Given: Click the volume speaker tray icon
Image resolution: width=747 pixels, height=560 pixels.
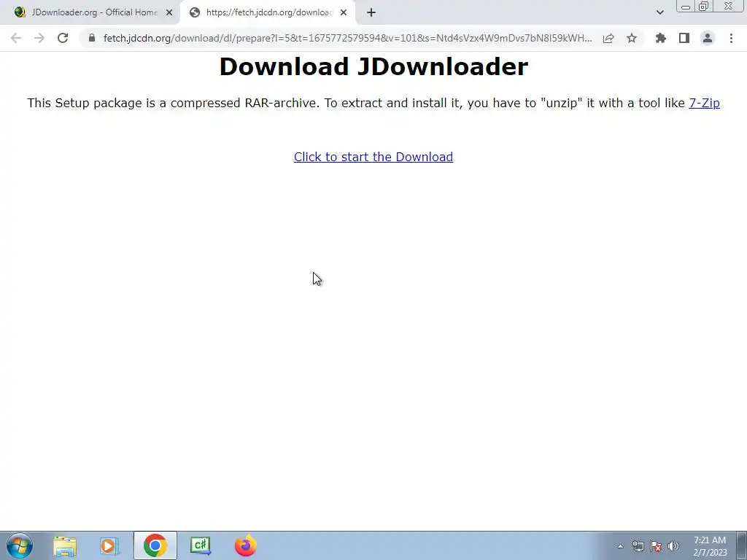Looking at the screenshot, I should tap(673, 546).
